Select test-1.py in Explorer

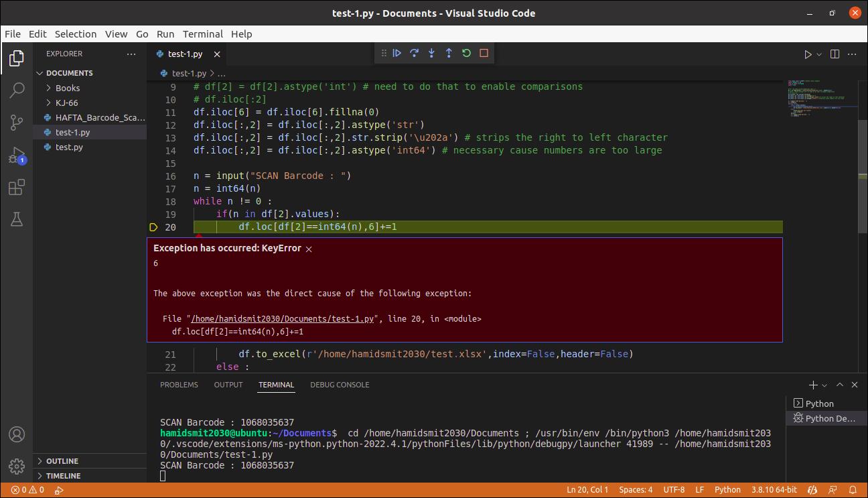tap(90, 132)
